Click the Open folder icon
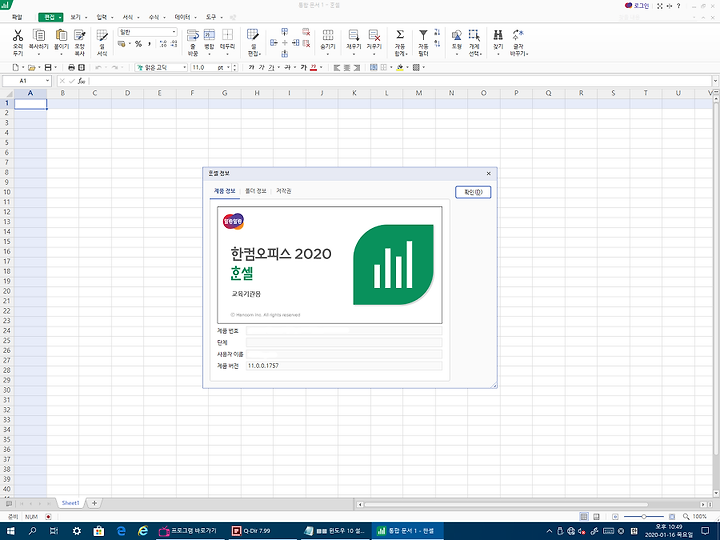 31,68
